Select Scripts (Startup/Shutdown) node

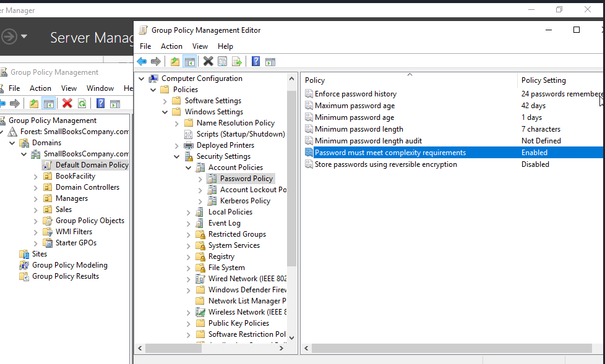241,134
